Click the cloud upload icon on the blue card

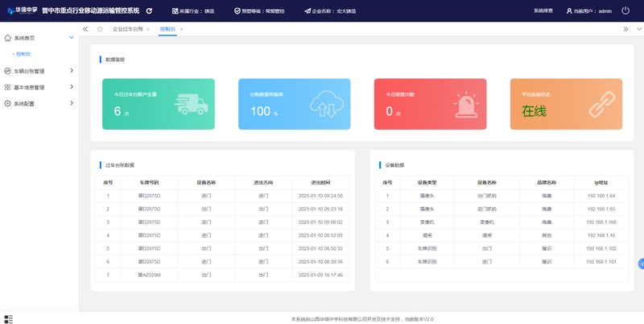click(x=326, y=105)
